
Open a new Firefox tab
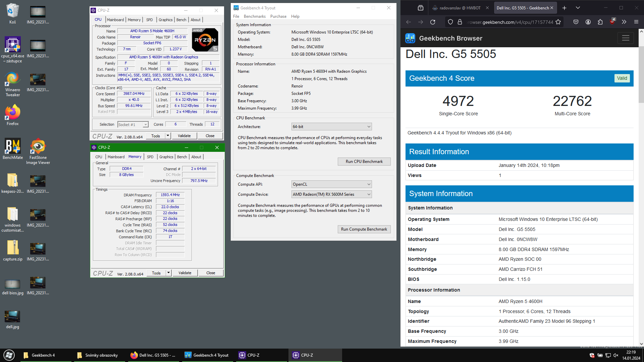click(x=564, y=8)
